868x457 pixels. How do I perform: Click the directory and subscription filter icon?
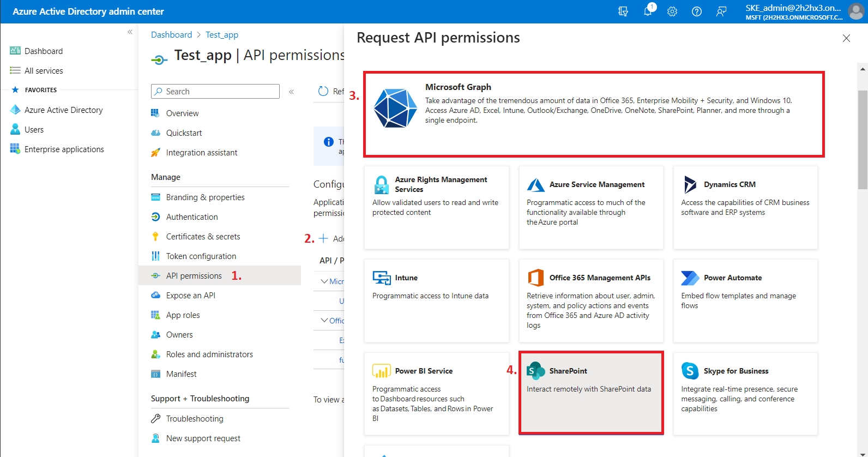[x=623, y=11]
